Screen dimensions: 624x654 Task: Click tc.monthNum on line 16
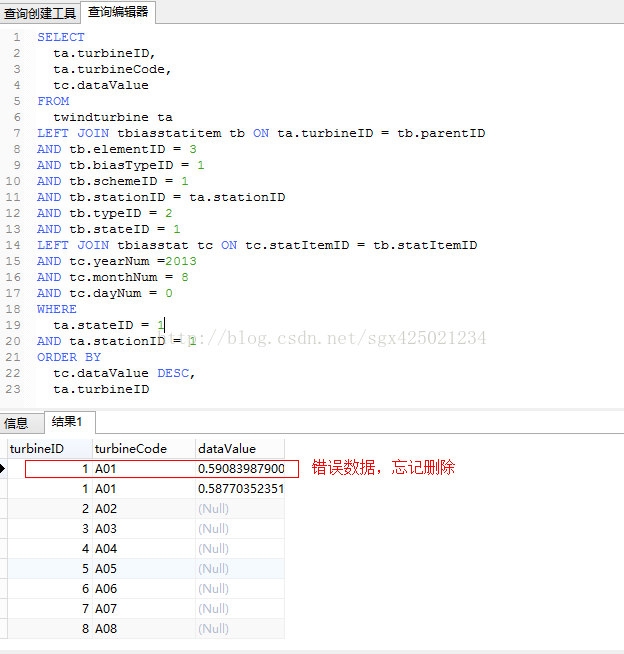(x=113, y=277)
